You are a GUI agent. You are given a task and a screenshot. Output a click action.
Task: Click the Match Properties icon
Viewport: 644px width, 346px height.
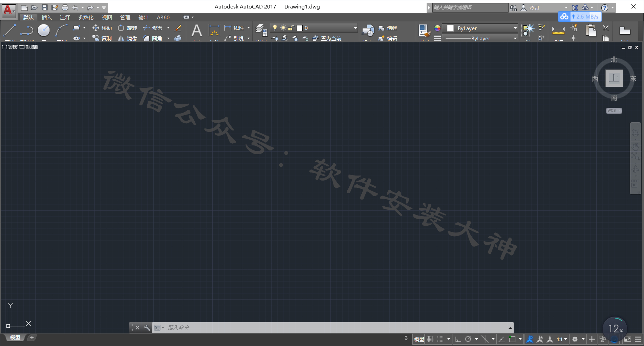pos(424,30)
